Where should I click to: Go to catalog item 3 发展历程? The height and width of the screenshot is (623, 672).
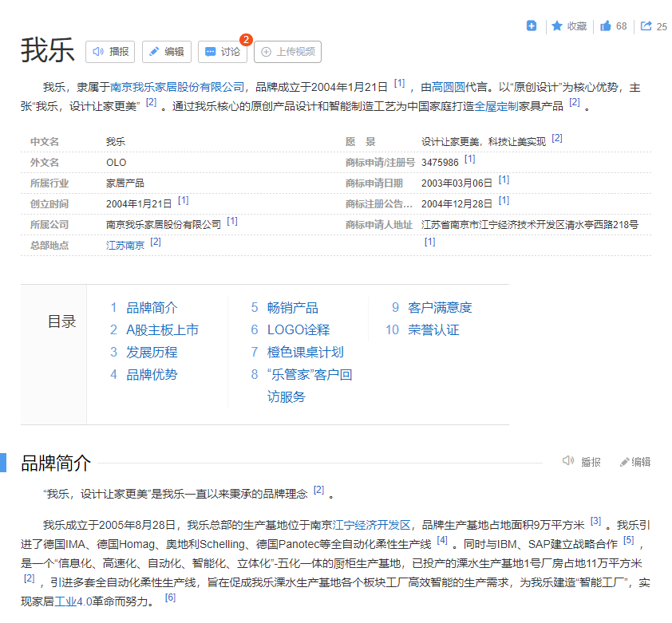tap(152, 353)
